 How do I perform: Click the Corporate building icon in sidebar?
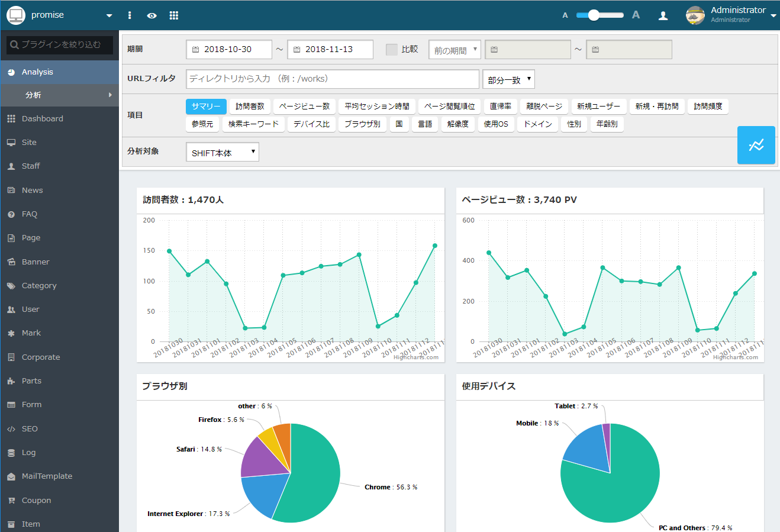pos(11,357)
